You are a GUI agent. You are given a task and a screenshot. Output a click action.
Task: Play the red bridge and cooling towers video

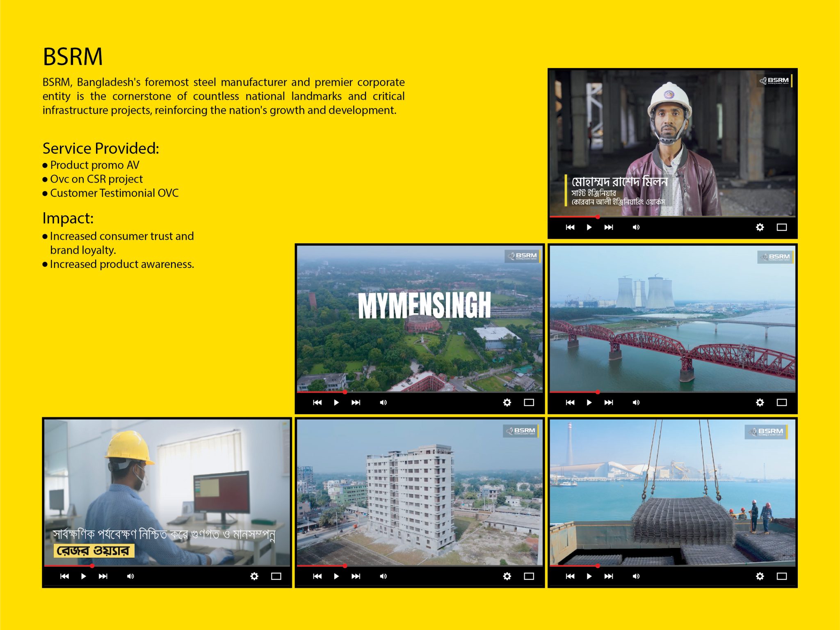point(589,403)
